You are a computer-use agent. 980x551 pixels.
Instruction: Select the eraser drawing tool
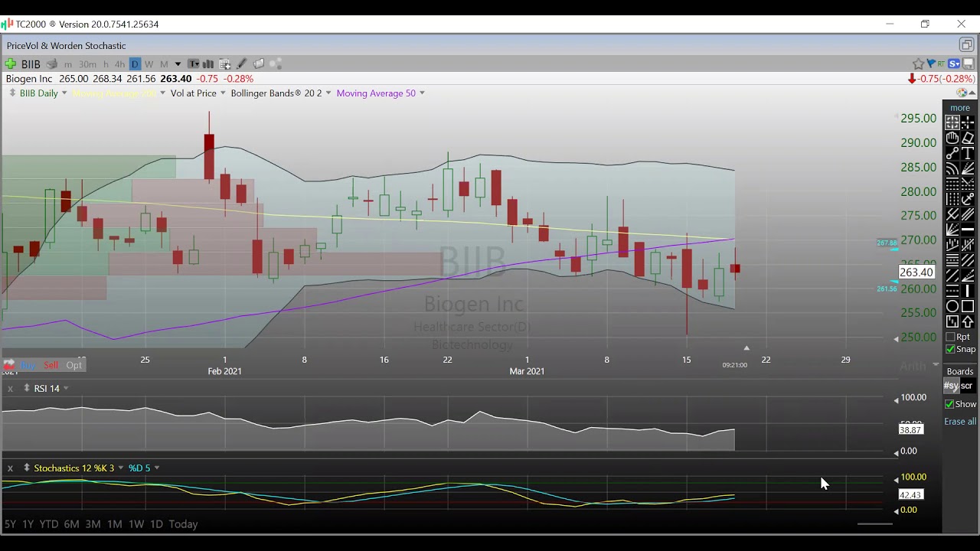(968, 138)
